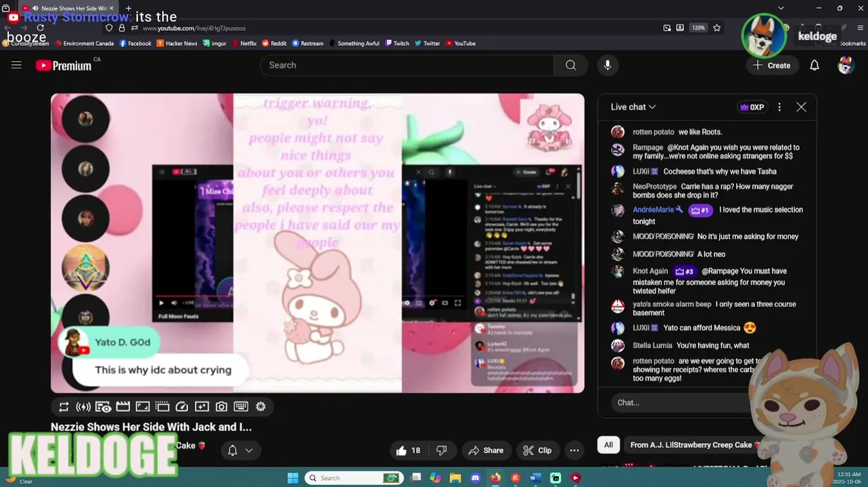Click the 120% zoom level indicator
868x487 pixels.
click(698, 28)
